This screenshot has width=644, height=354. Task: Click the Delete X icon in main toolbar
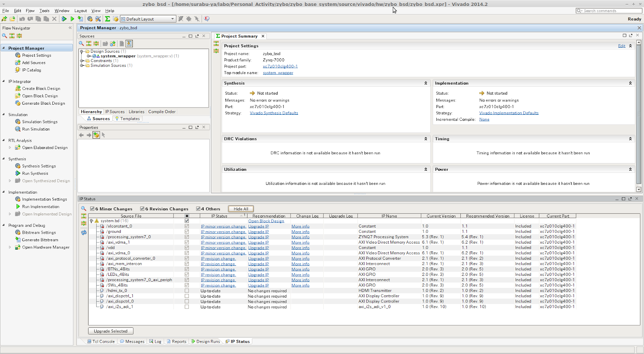coord(54,19)
